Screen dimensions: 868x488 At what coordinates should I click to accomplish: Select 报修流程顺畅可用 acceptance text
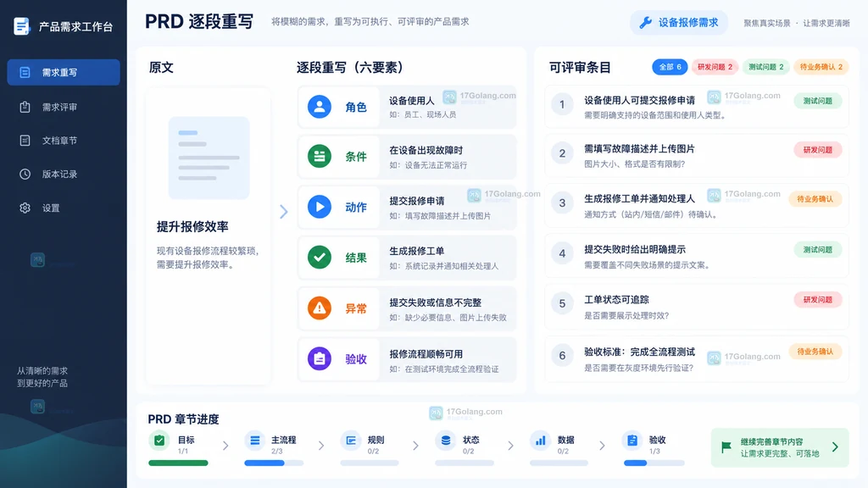pyautogui.click(x=426, y=354)
